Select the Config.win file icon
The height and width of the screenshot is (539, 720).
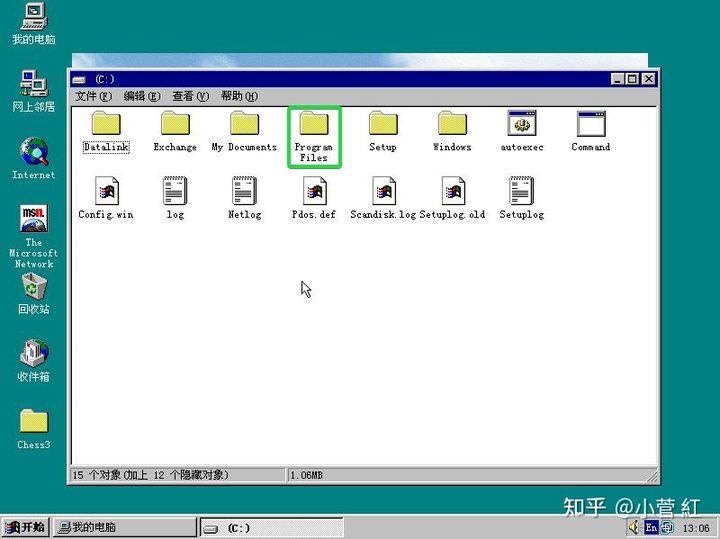[x=107, y=191]
